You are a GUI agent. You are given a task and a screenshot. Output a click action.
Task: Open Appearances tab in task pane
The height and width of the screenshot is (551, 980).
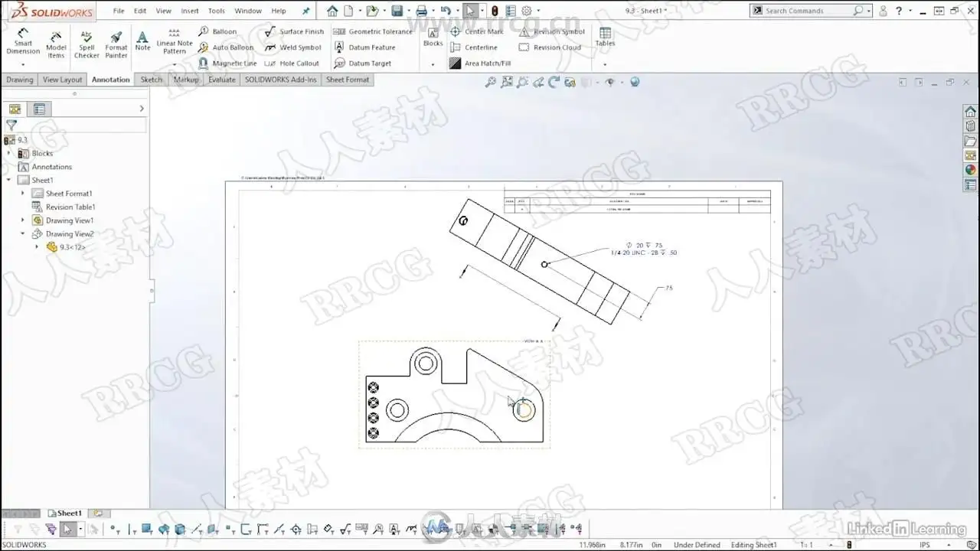pyautogui.click(x=970, y=170)
